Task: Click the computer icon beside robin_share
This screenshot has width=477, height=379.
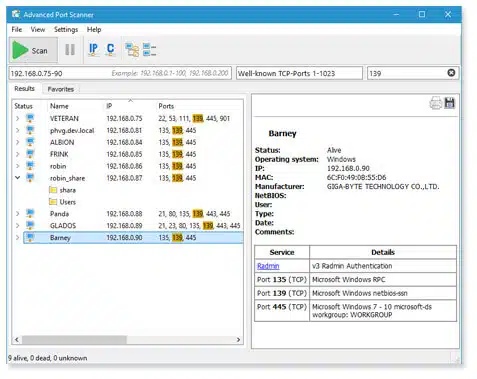Action: click(30, 178)
